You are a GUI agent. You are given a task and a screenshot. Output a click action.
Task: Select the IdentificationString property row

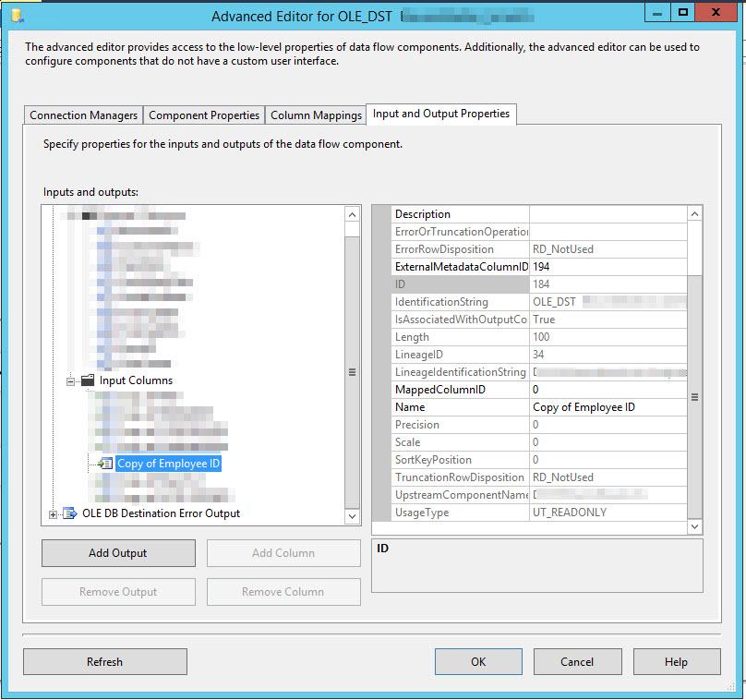click(539, 302)
